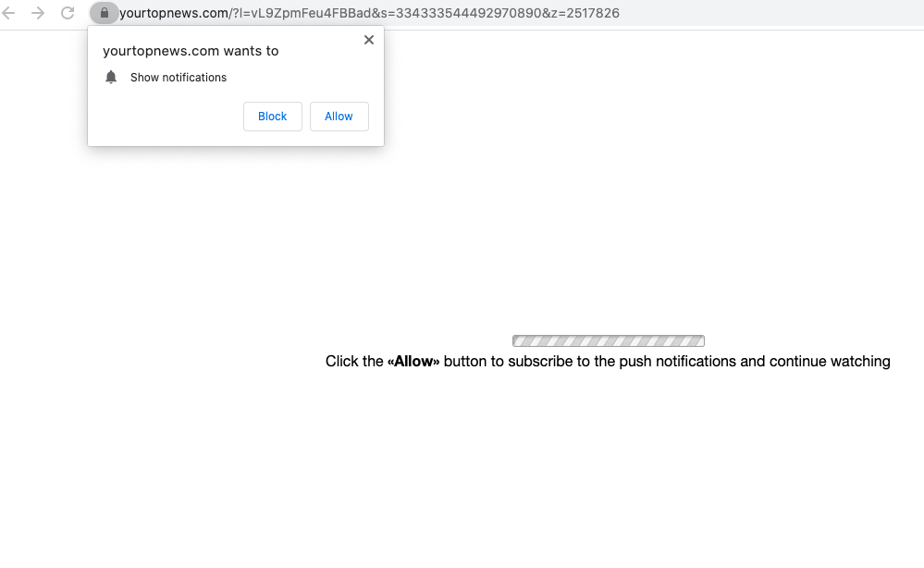The height and width of the screenshot is (568, 924).
Task: Click the words "push notifications" in the message
Action: pyautogui.click(x=677, y=361)
